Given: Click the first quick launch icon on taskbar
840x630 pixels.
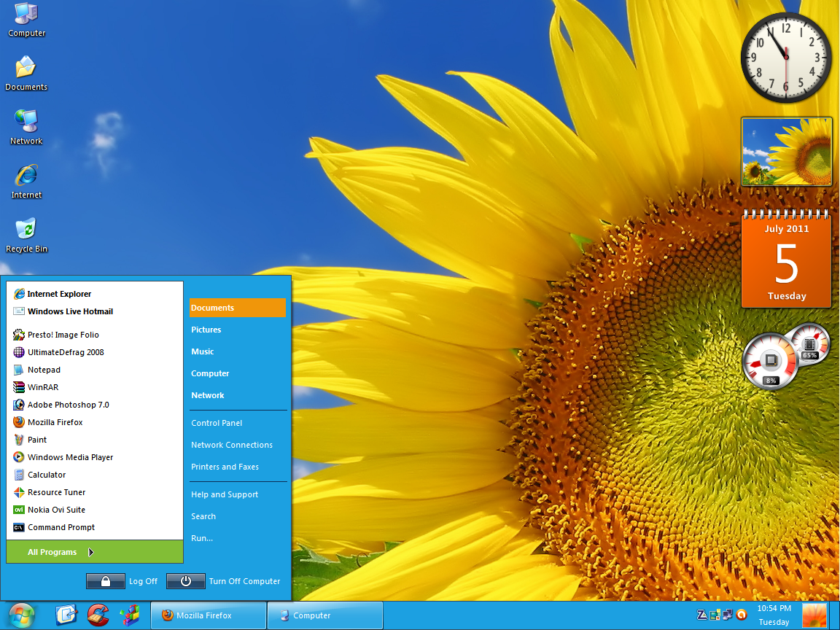Looking at the screenshot, I should point(66,615).
